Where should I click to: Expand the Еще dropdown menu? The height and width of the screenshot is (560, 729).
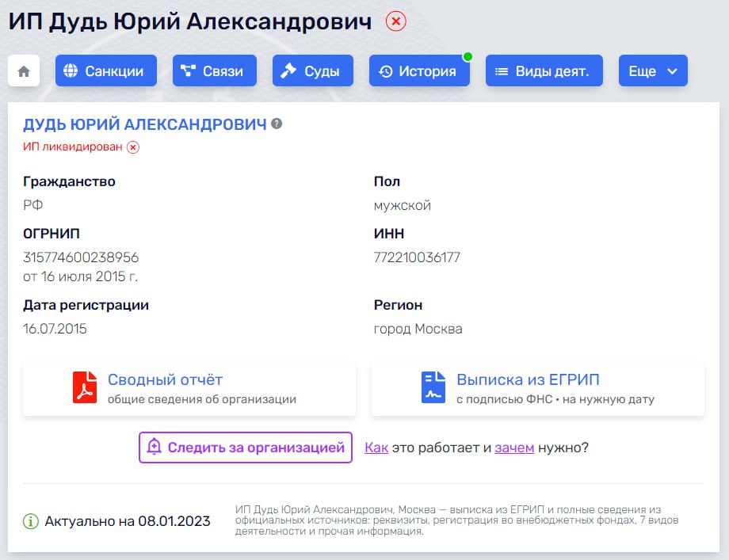(653, 70)
